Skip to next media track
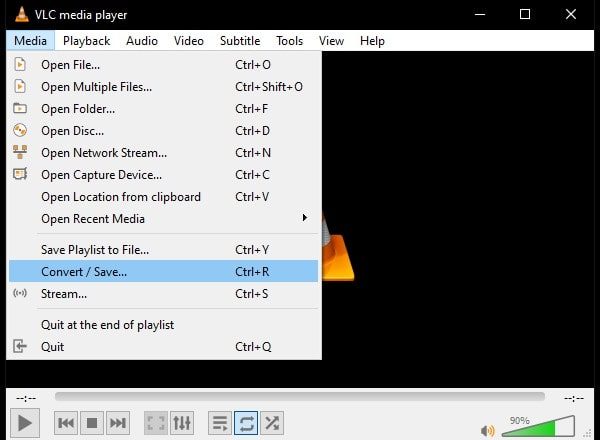Viewport: 600px width, 440px height. [118, 423]
